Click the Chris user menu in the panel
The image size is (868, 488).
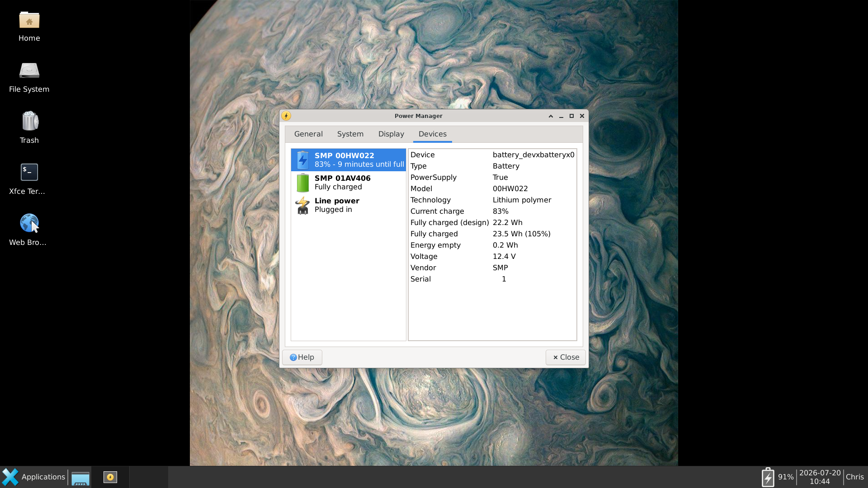(x=854, y=477)
